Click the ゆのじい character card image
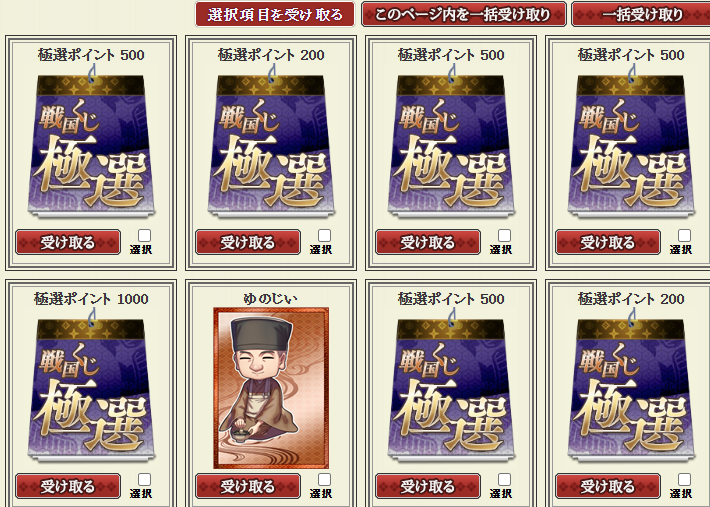Screen dimensions: 710x507 271,388
